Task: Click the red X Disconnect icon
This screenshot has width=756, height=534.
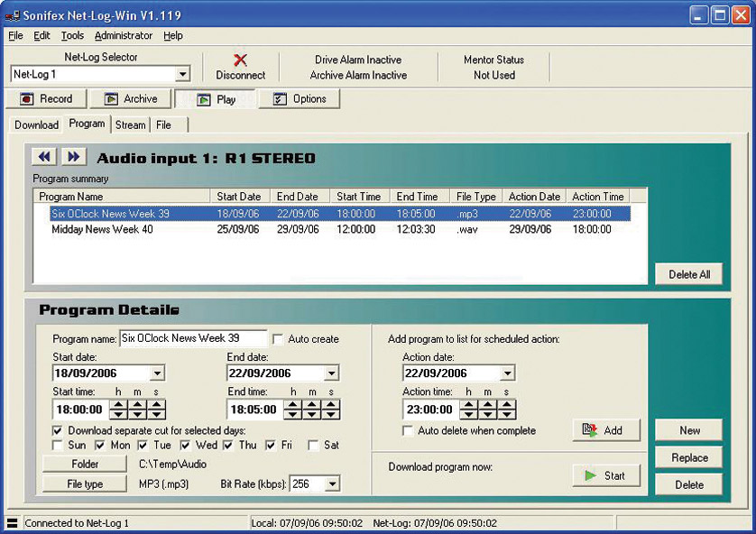Action: (240, 60)
